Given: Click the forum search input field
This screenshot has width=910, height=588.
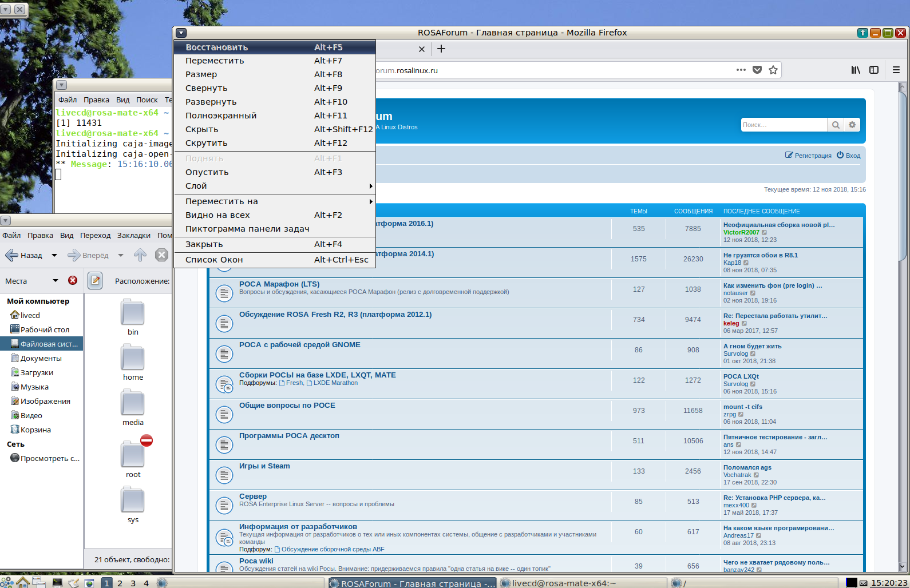Looking at the screenshot, I should tap(784, 125).
